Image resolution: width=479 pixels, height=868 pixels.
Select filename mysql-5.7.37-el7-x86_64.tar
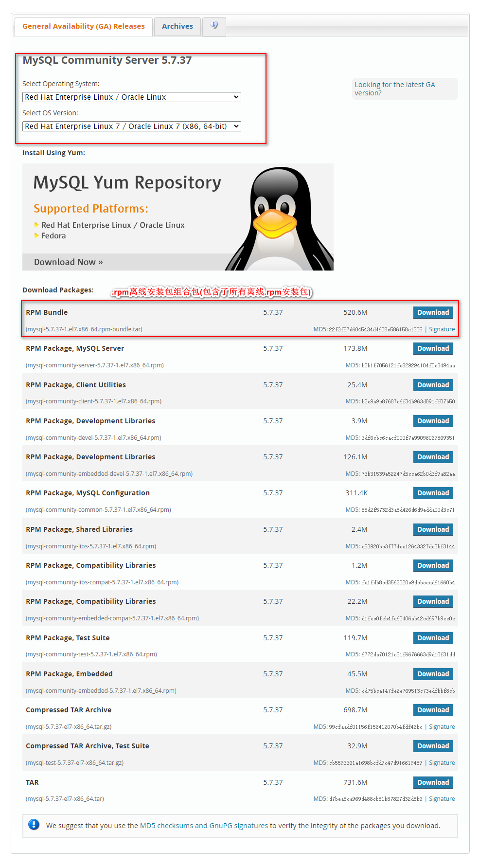point(65,799)
